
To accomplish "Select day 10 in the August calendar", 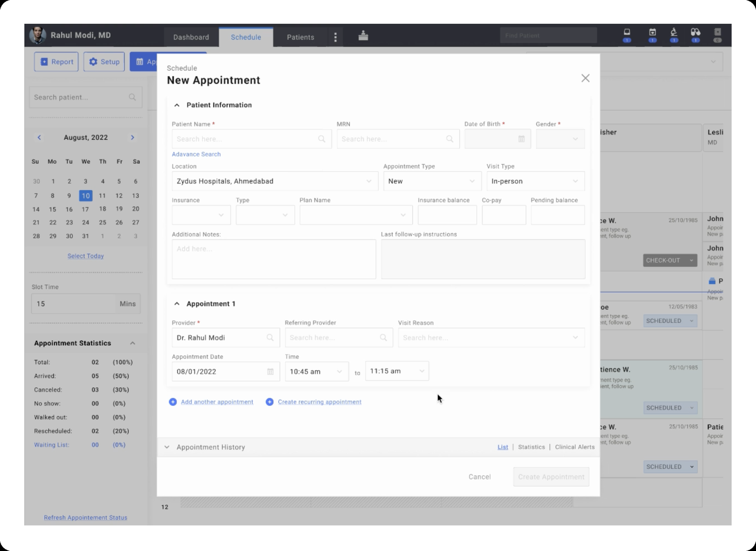I will pos(85,196).
